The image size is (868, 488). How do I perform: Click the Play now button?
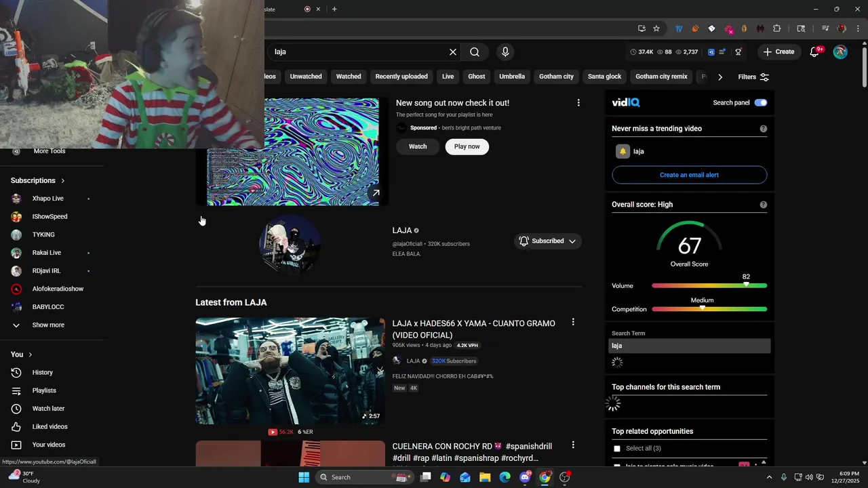[x=467, y=146]
